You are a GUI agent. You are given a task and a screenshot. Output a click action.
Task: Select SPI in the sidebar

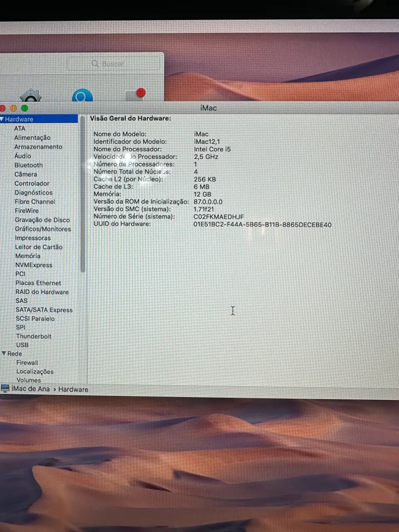coord(21,328)
